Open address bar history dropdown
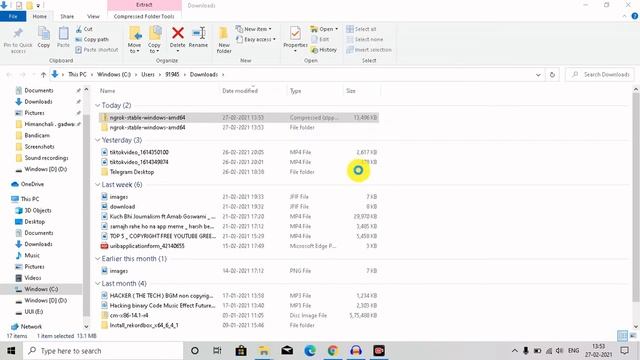This screenshot has height=360, width=640. [538, 75]
